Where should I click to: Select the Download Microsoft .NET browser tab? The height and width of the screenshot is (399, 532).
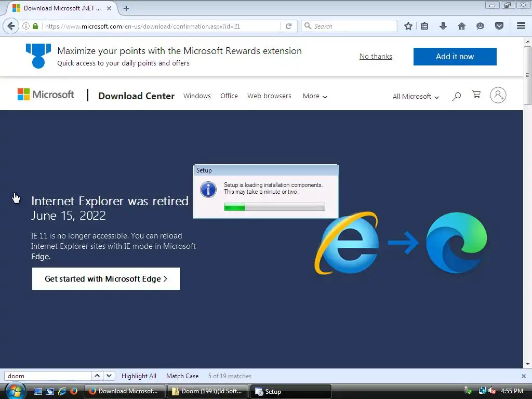tap(62, 8)
